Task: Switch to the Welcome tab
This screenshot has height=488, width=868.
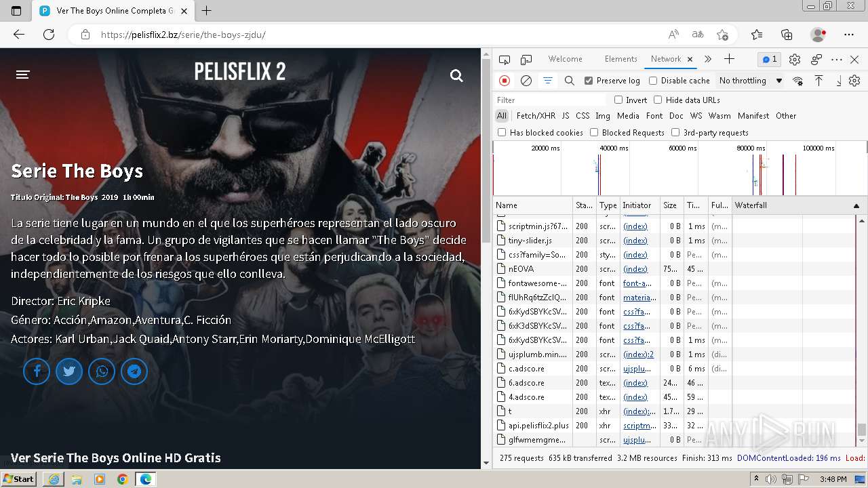Action: (x=566, y=59)
